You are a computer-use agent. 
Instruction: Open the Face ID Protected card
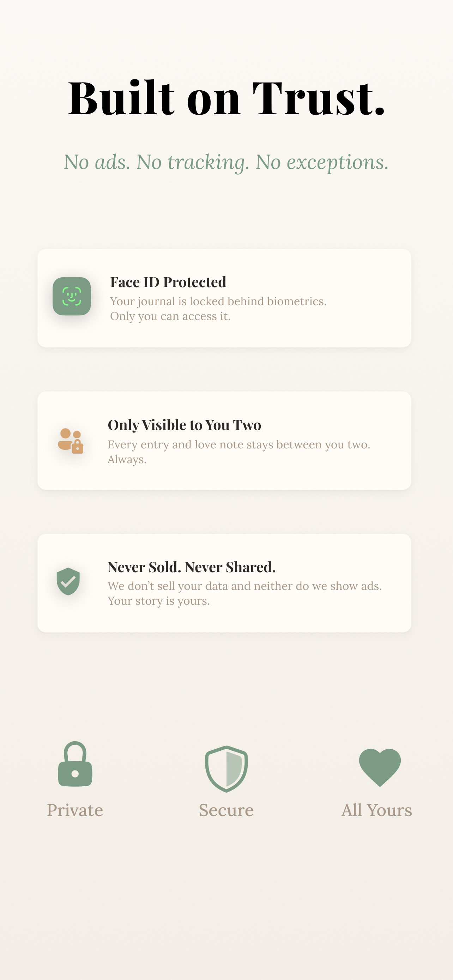coord(224,298)
